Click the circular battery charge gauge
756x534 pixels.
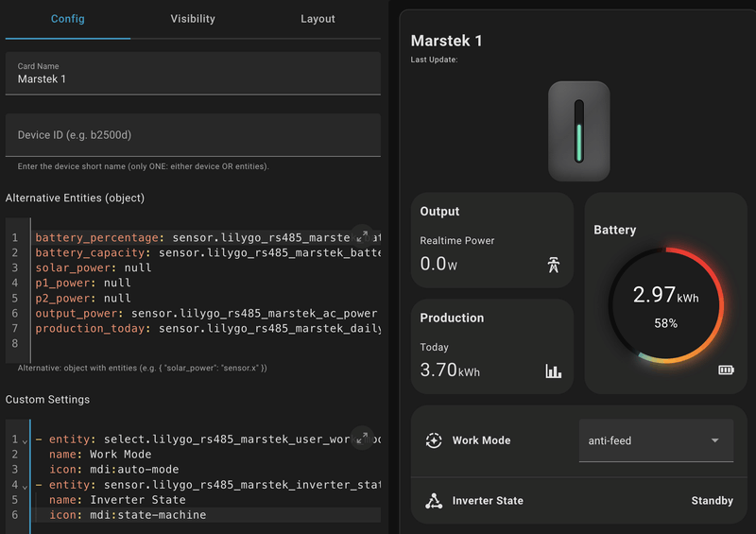point(666,305)
